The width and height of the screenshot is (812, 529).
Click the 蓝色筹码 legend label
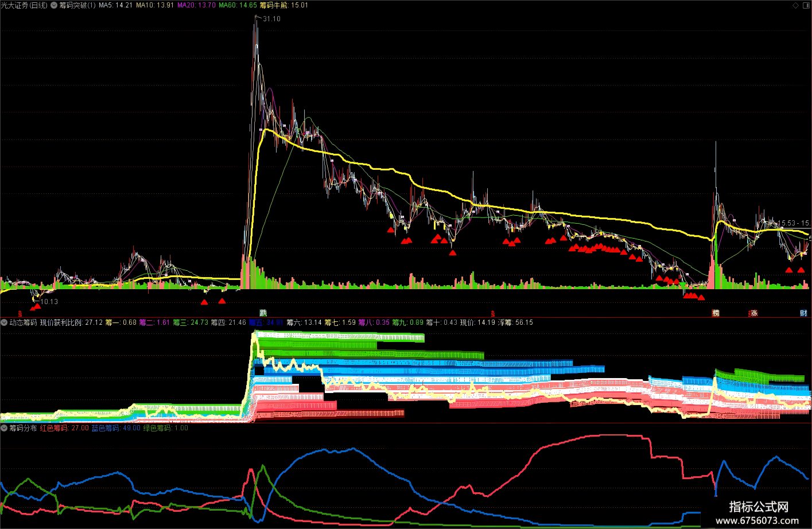click(116, 428)
